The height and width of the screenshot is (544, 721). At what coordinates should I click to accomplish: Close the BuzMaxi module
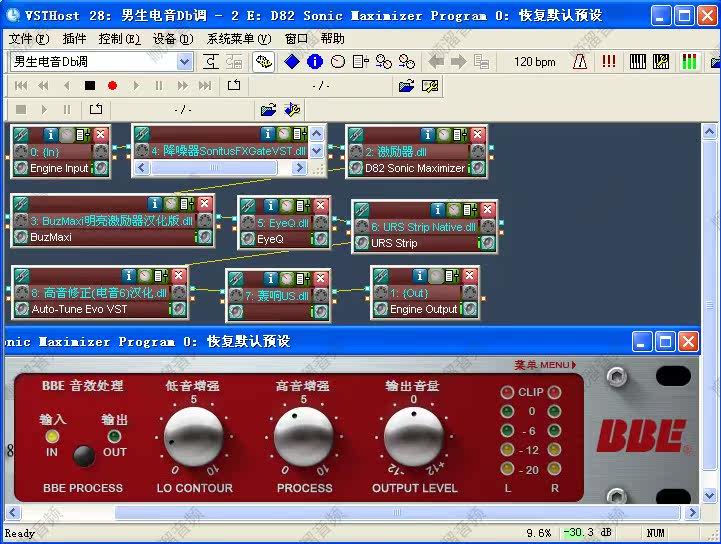click(205, 203)
